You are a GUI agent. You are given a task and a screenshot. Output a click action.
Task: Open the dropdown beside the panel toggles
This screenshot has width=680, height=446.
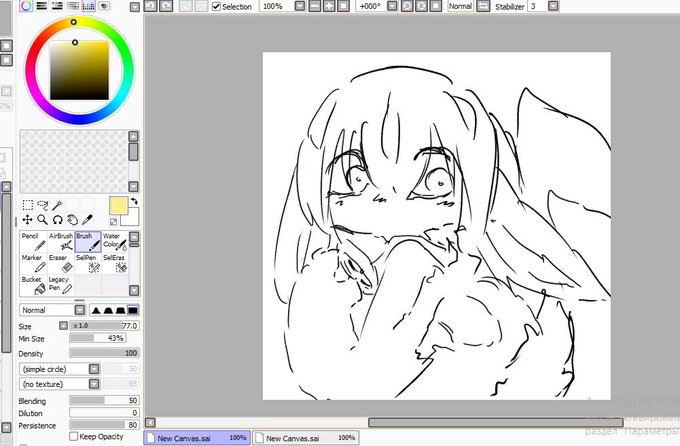pyautogui.click(x=135, y=7)
